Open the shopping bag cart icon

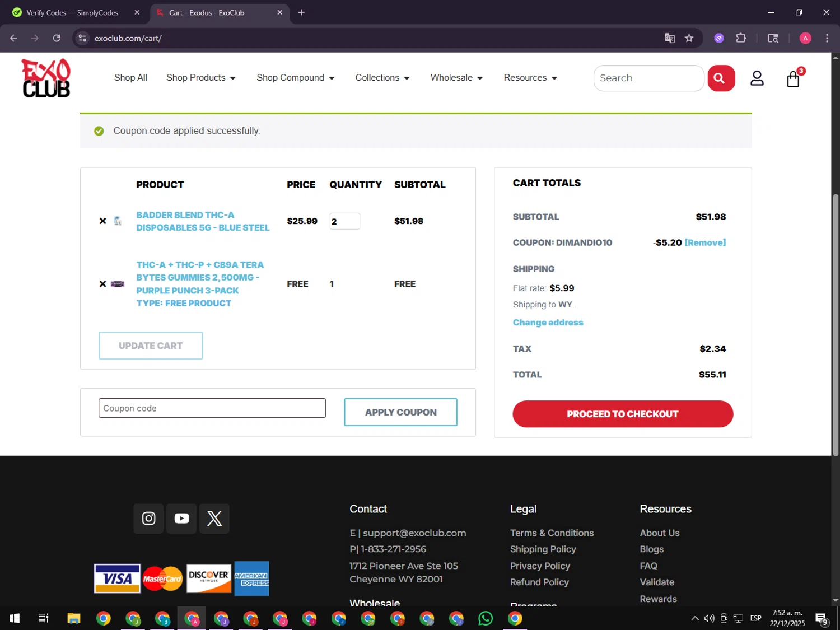click(x=793, y=79)
